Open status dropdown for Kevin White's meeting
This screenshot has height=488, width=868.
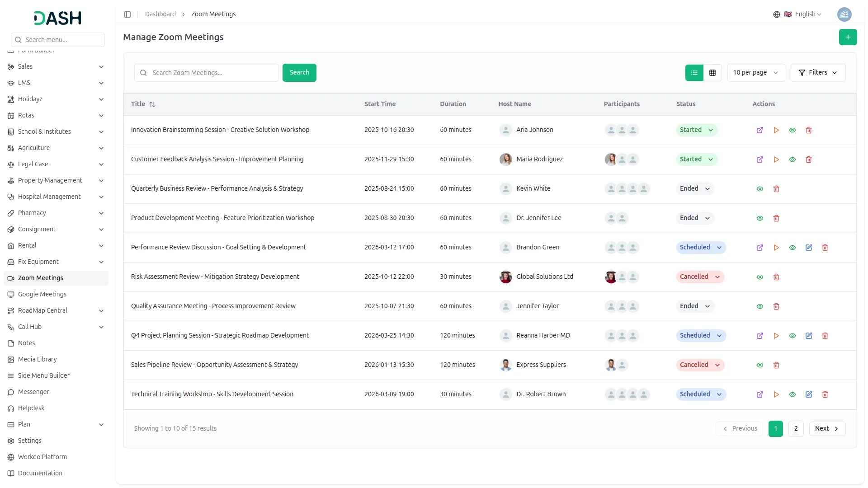(695, 189)
